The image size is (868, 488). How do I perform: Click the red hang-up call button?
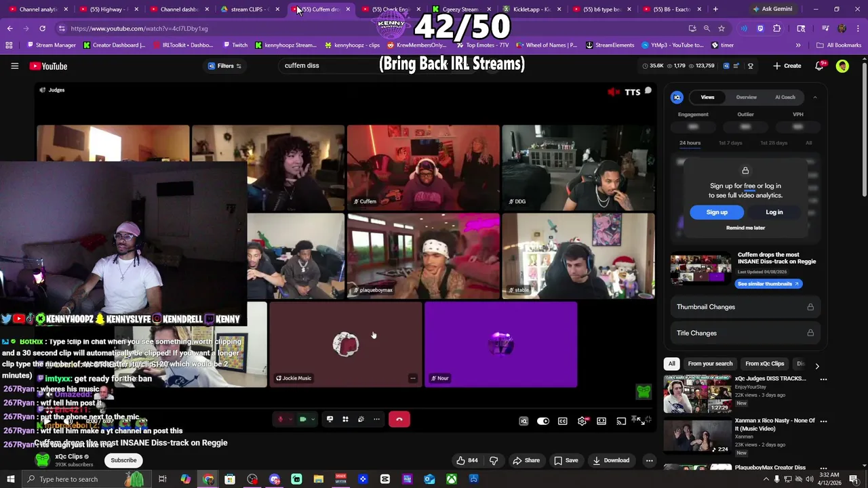[x=399, y=420]
